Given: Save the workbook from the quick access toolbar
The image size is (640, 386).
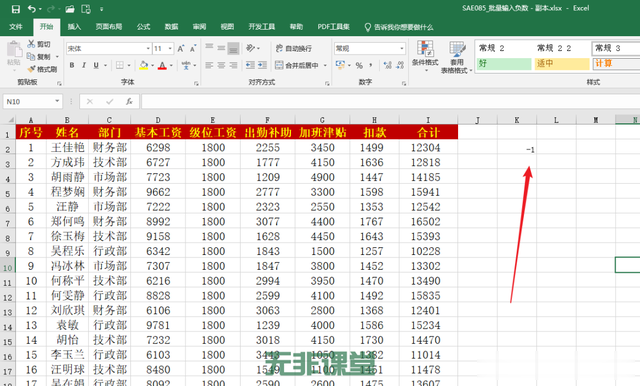Looking at the screenshot, I should tap(16, 9).
